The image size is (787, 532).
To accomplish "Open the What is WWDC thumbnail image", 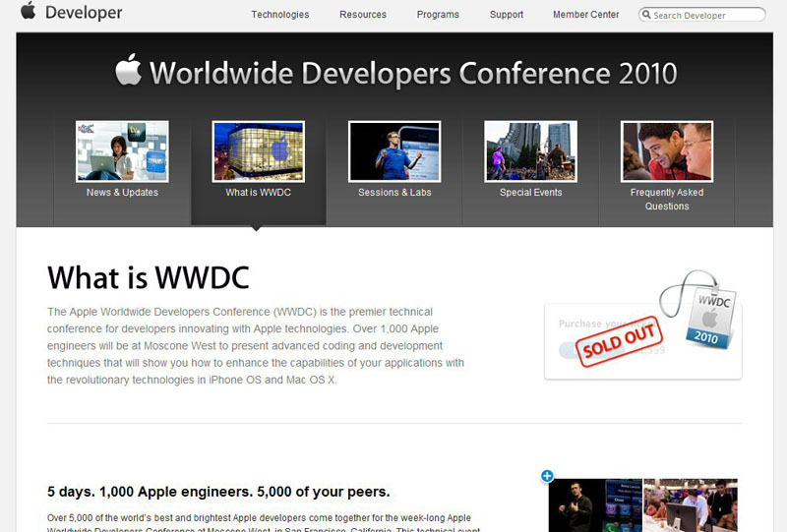I will (x=258, y=151).
